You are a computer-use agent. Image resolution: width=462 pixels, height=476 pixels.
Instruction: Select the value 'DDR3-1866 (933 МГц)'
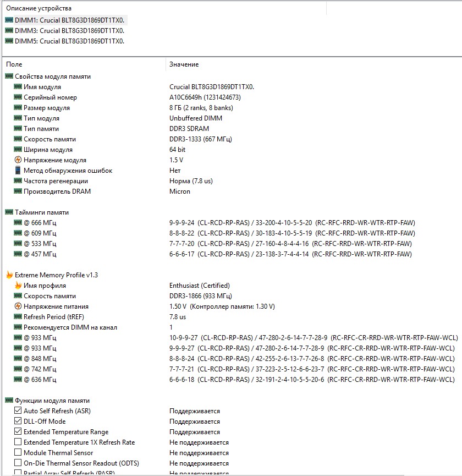click(x=201, y=296)
